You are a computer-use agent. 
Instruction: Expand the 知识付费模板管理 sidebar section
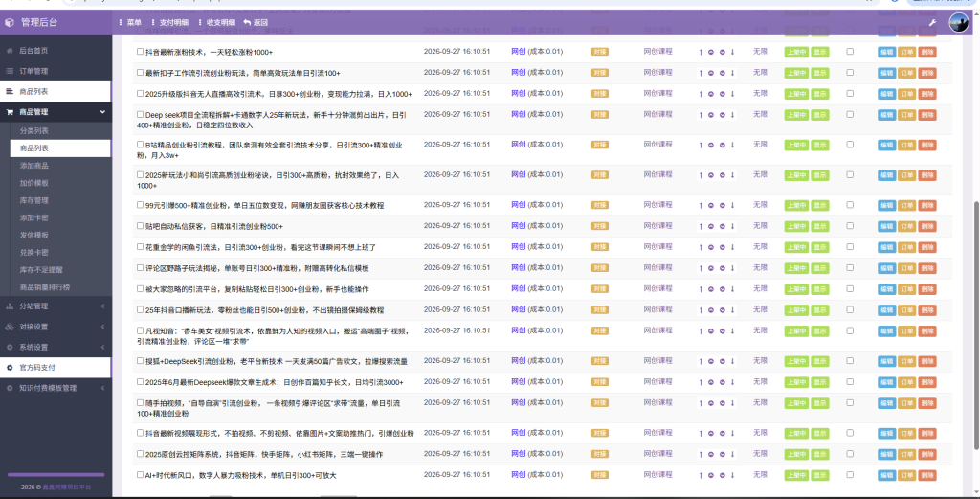tap(56, 388)
